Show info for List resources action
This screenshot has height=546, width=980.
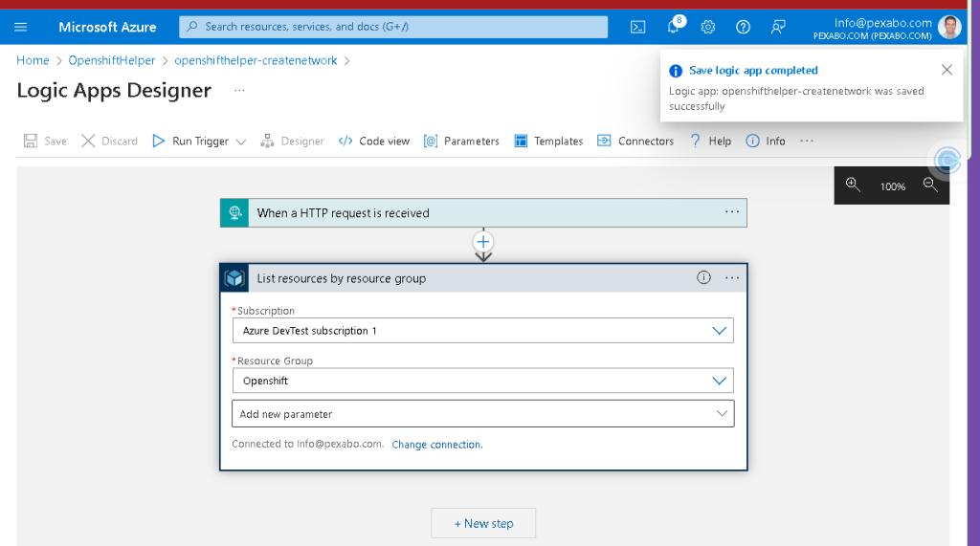click(703, 277)
